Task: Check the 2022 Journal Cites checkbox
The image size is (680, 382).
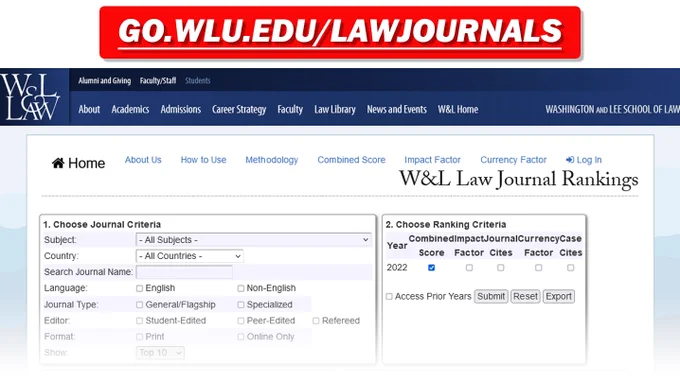Action: (x=500, y=268)
